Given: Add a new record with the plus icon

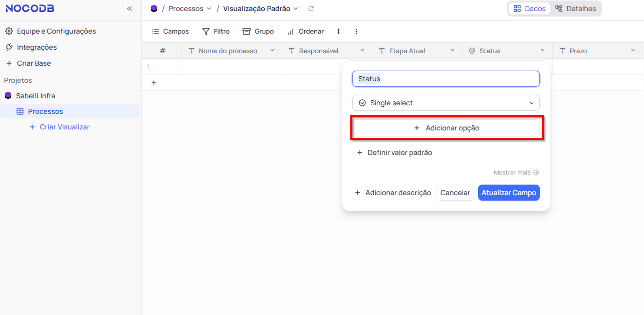Looking at the screenshot, I should point(153,82).
